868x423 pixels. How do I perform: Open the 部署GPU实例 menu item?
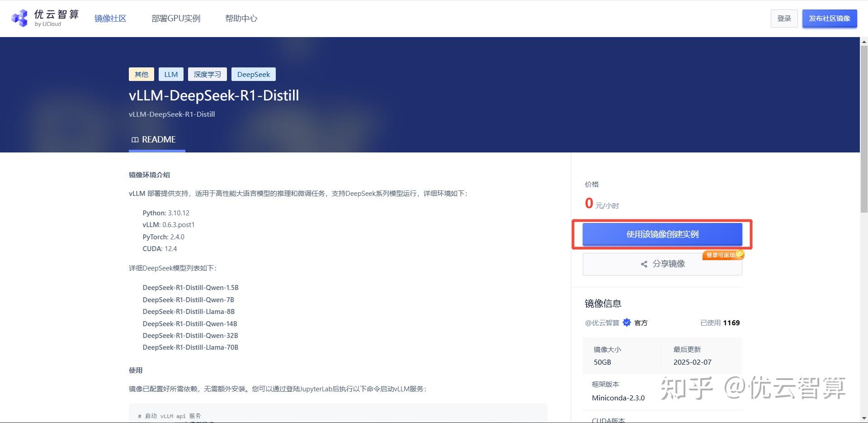pyautogui.click(x=176, y=18)
